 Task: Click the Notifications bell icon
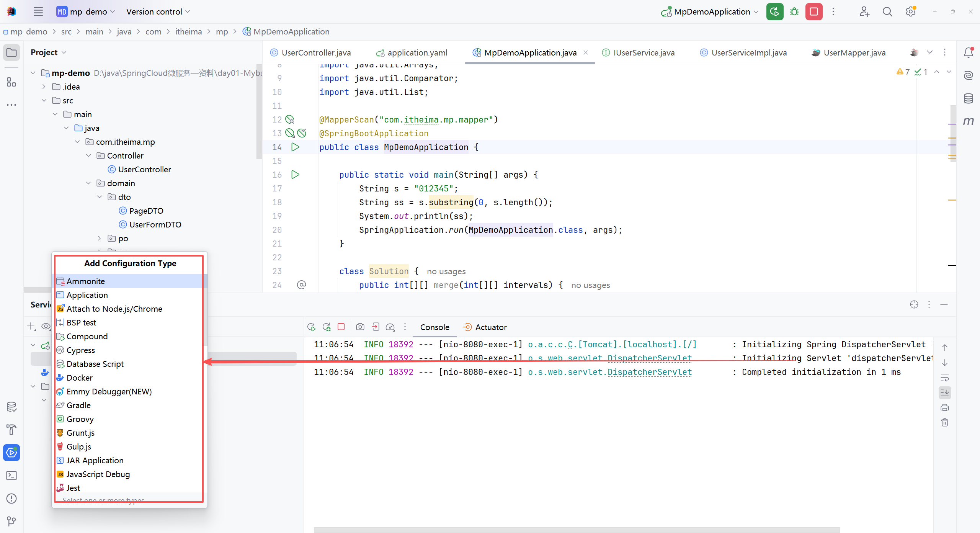(x=969, y=52)
